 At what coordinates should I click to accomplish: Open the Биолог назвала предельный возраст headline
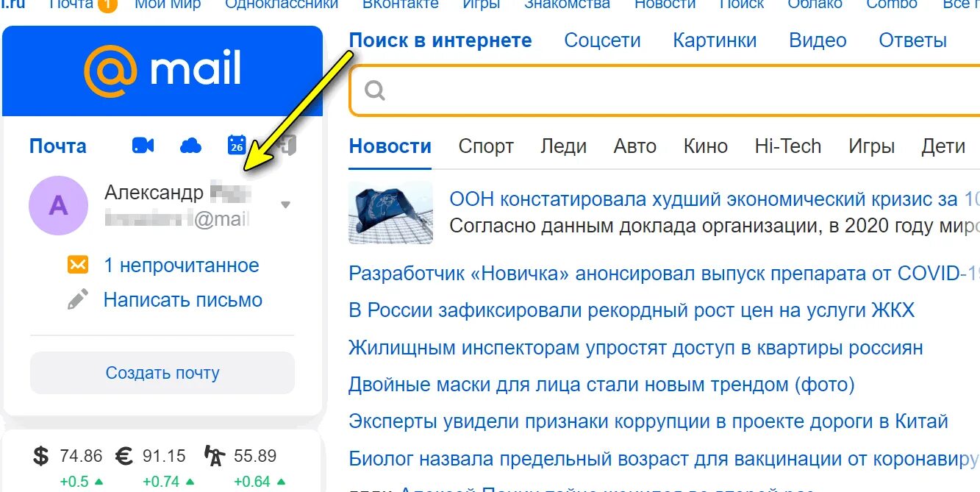pos(664,459)
